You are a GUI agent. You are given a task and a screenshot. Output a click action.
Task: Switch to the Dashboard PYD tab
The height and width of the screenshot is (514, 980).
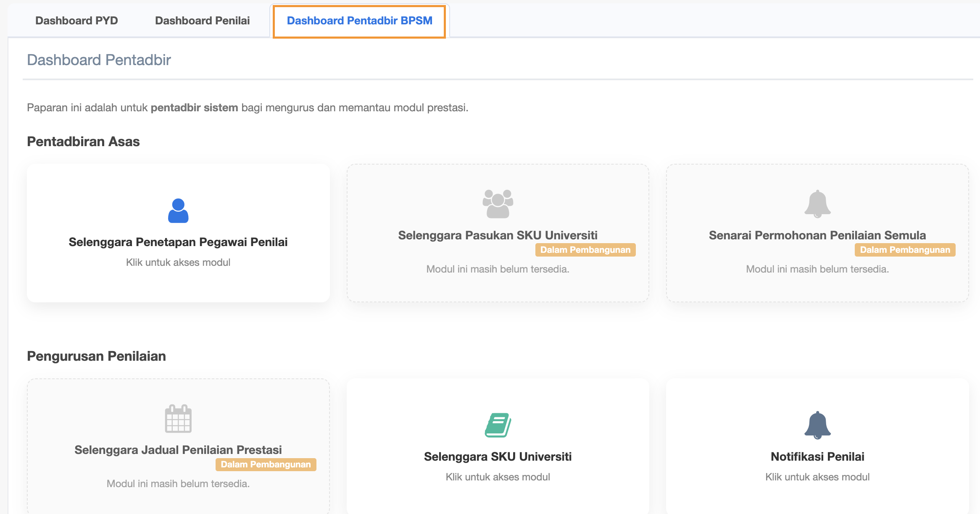(76, 21)
